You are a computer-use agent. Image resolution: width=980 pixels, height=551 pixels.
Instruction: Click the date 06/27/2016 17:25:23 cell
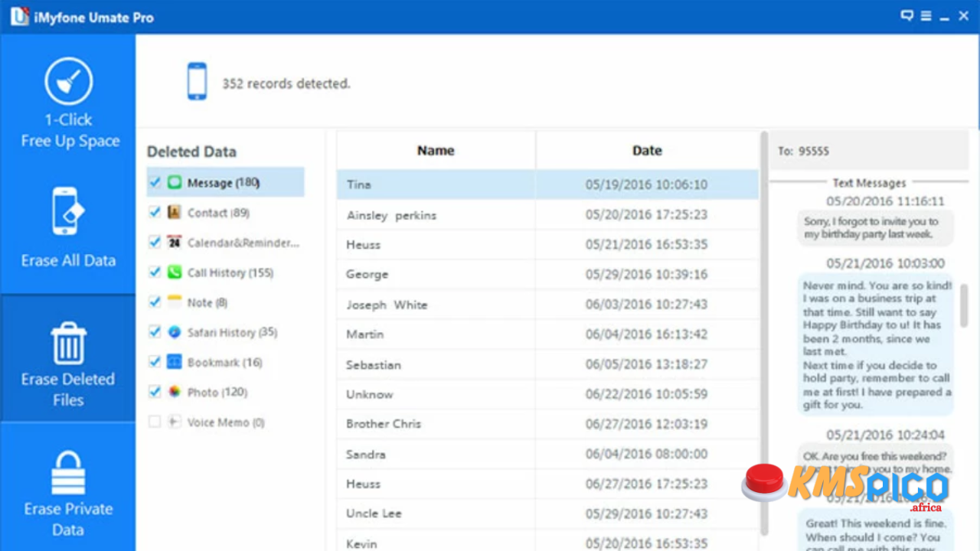click(x=647, y=484)
